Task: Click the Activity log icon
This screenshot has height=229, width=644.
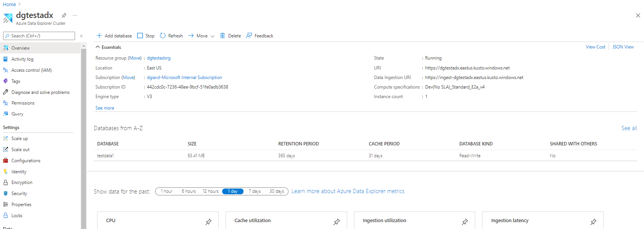Action: (6, 59)
